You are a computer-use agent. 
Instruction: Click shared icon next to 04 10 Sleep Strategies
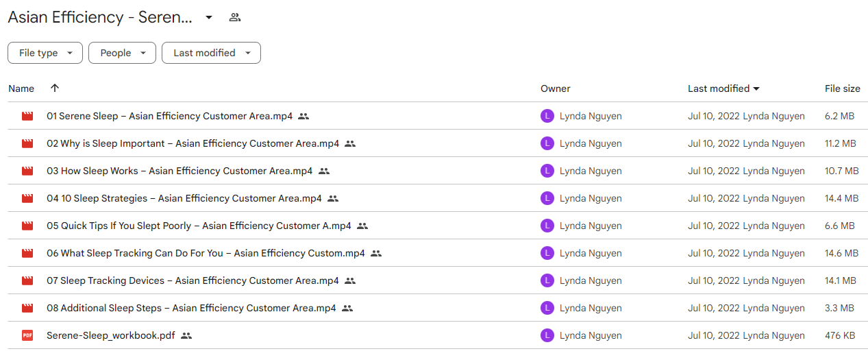[x=333, y=199]
